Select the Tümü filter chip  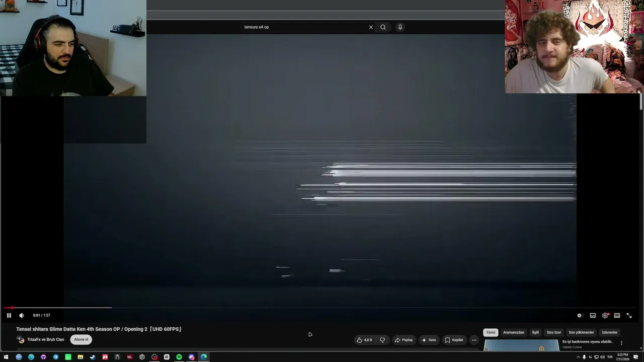click(491, 332)
